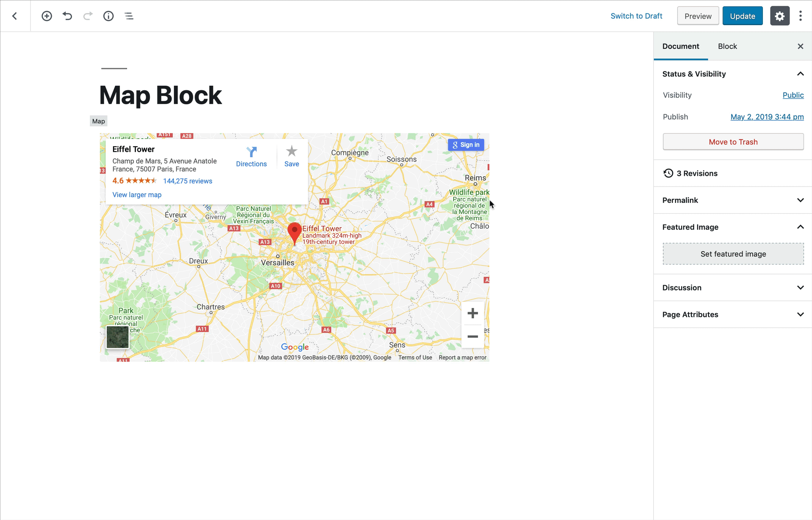
Task: Click the Compiègne label on the map
Action: tap(350, 153)
